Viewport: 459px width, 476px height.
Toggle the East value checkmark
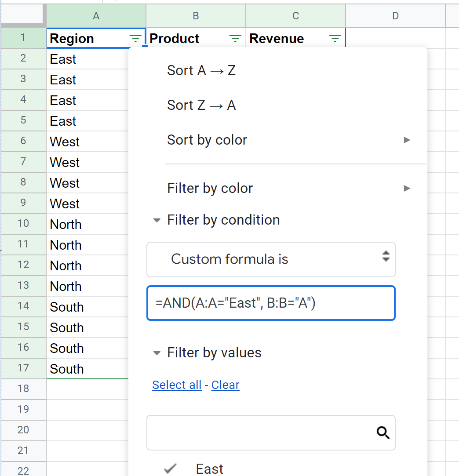pos(170,469)
